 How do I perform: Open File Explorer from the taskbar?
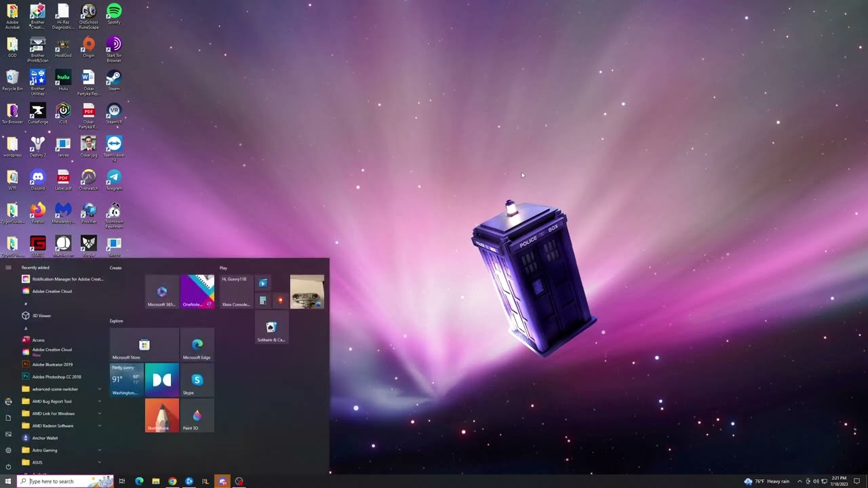[x=156, y=481]
